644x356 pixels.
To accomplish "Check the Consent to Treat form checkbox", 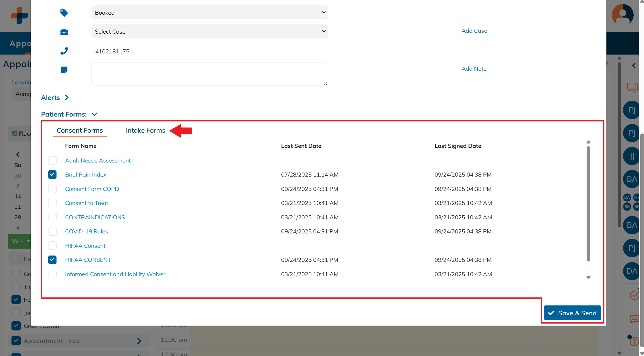I will (52, 203).
